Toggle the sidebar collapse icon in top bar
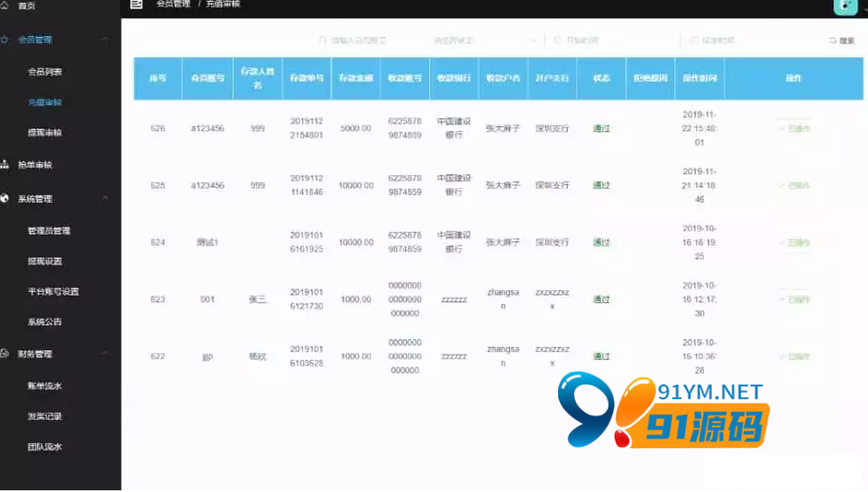 coord(136,4)
